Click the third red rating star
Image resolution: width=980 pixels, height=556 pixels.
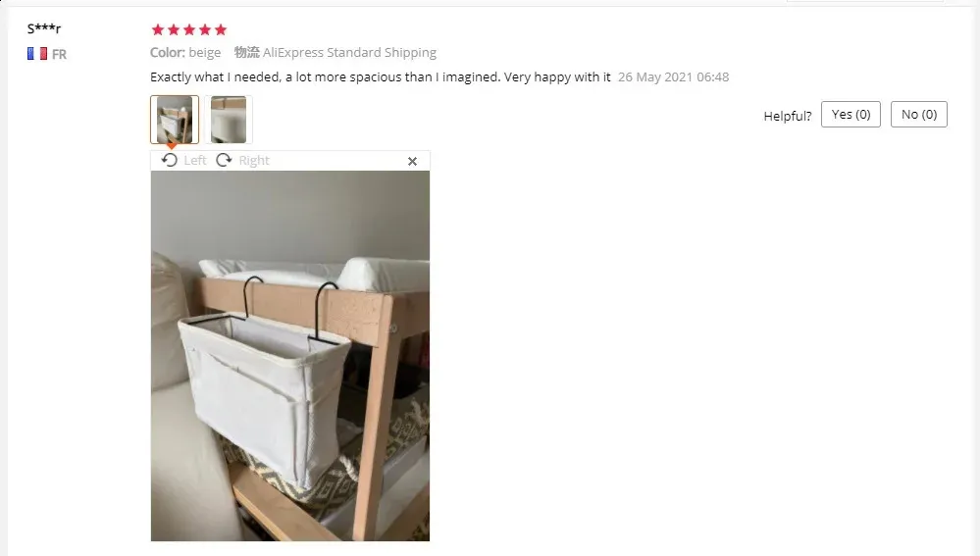point(189,29)
